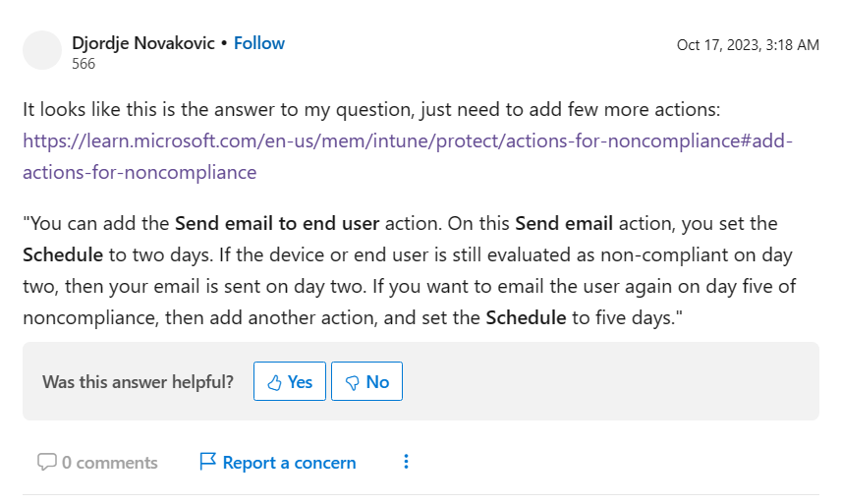This screenshot has height=504, width=841.
Task: Click the Oct 17, 2023 timestamp
Action: pyautogui.click(x=748, y=45)
